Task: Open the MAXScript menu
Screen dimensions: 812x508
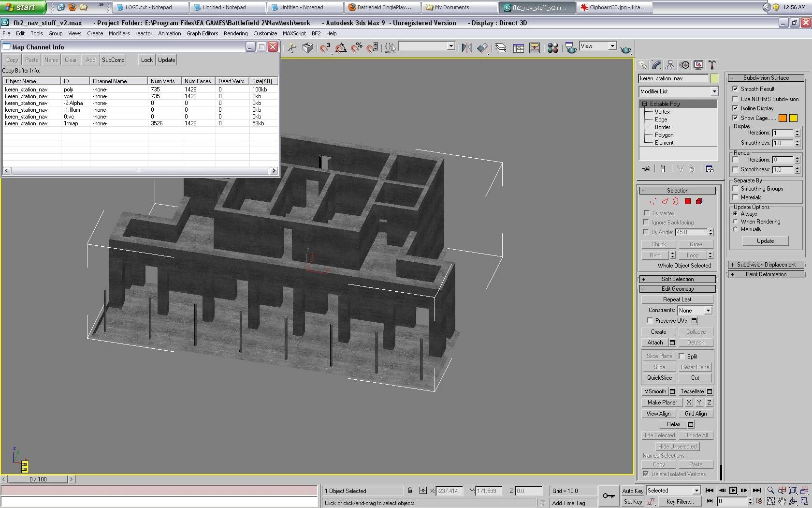Action: pyautogui.click(x=294, y=33)
